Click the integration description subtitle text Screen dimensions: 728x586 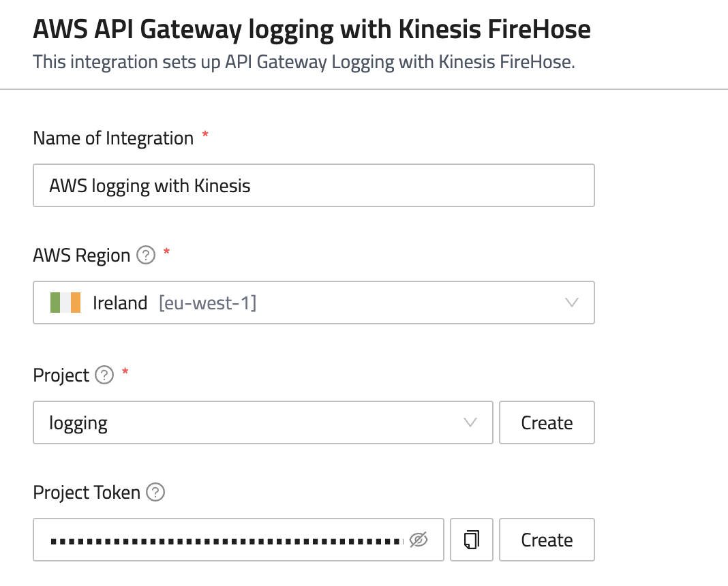(x=304, y=63)
